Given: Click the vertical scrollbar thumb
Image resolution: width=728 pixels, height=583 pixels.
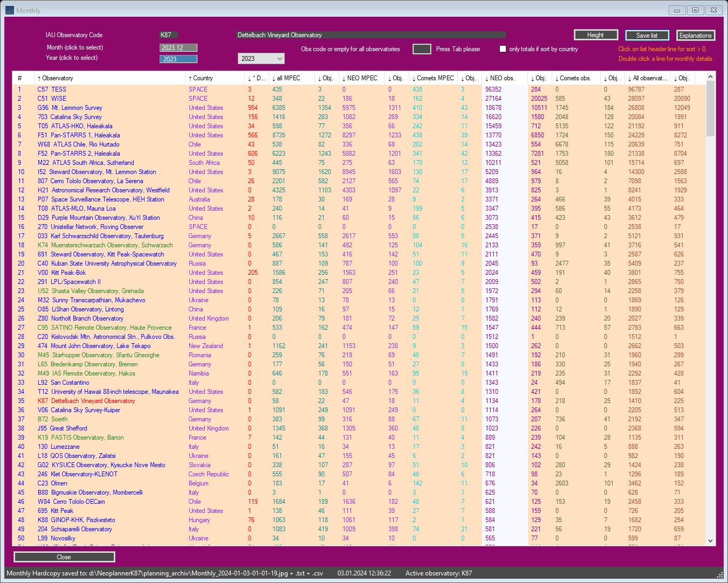Looking at the screenshot, I should pos(710,109).
